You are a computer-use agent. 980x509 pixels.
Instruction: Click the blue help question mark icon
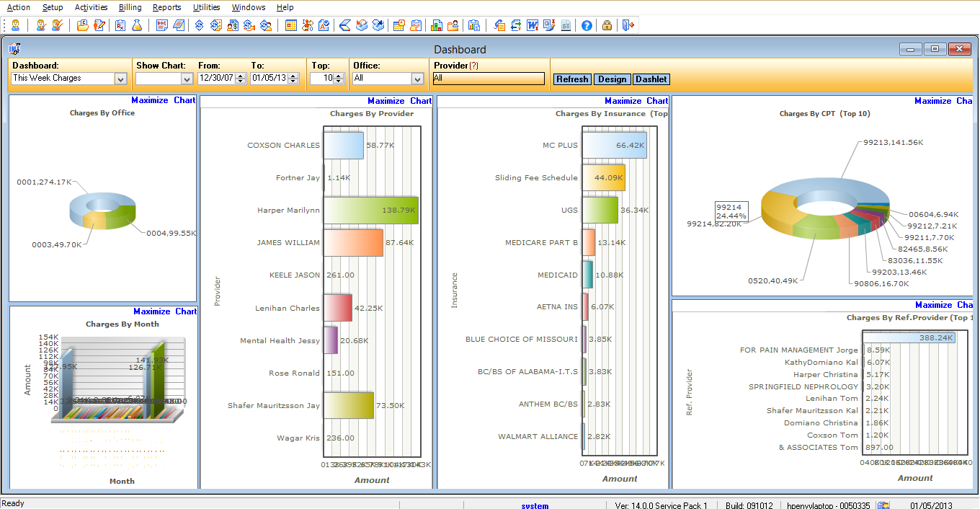coord(587,25)
